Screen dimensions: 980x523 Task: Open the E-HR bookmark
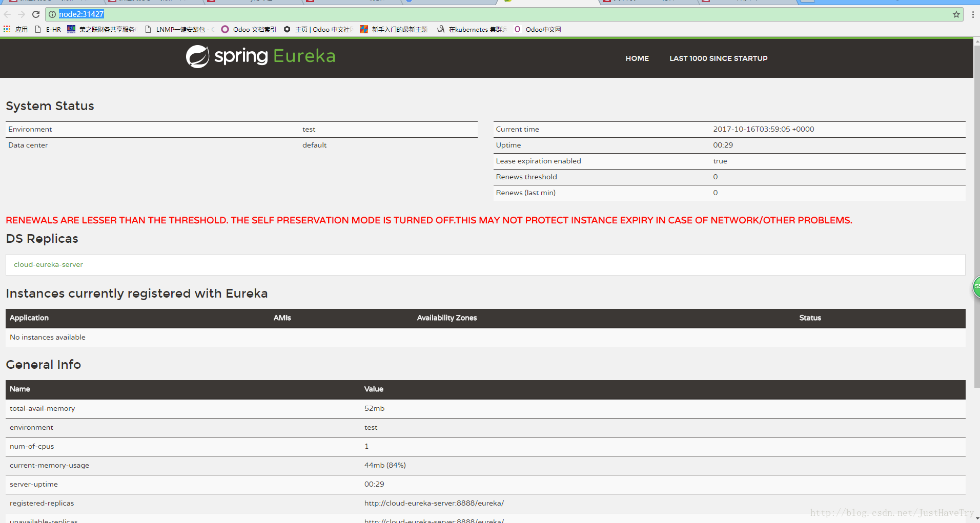[x=48, y=29]
